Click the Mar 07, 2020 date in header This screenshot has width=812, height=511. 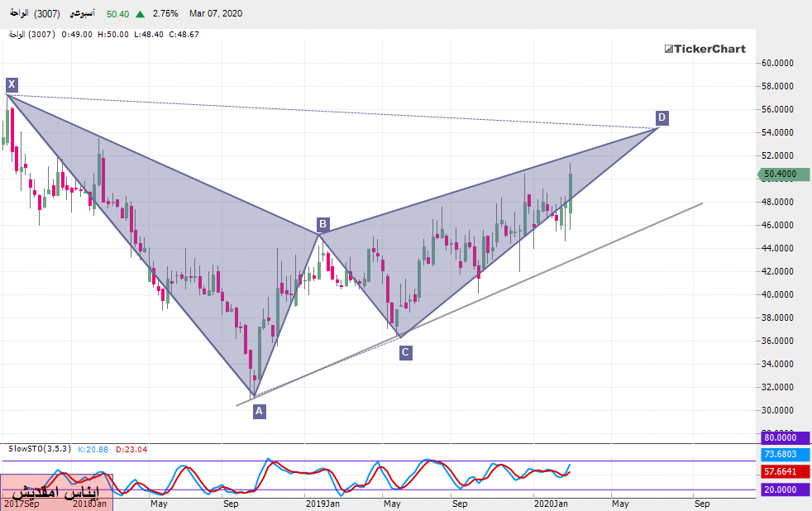[x=215, y=14]
